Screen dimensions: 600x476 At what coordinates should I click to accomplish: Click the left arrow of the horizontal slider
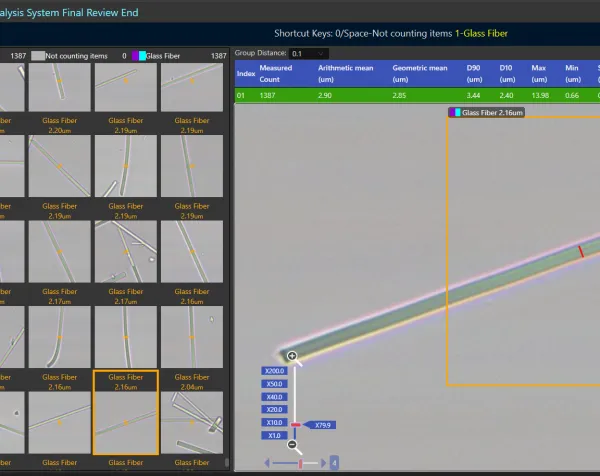pyautogui.click(x=267, y=463)
